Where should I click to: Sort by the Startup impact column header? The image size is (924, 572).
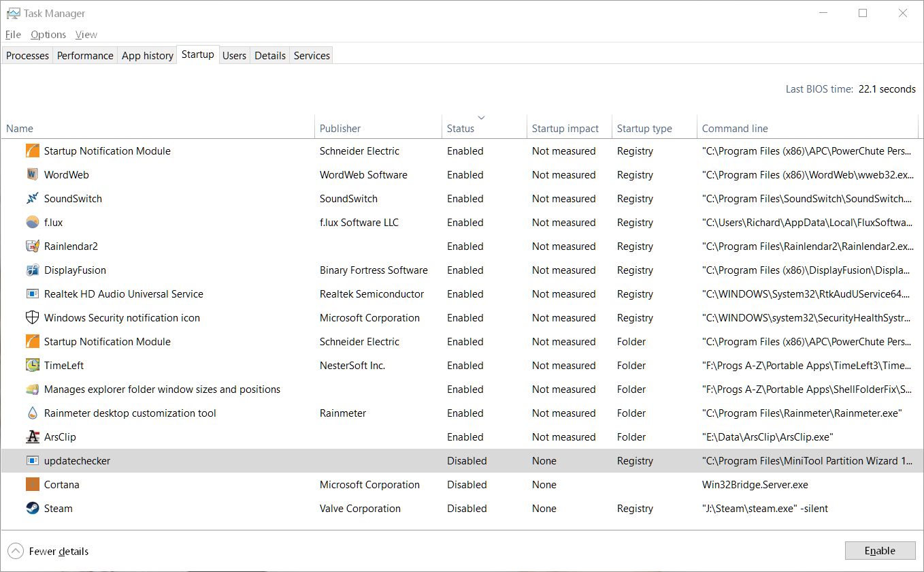pos(570,129)
